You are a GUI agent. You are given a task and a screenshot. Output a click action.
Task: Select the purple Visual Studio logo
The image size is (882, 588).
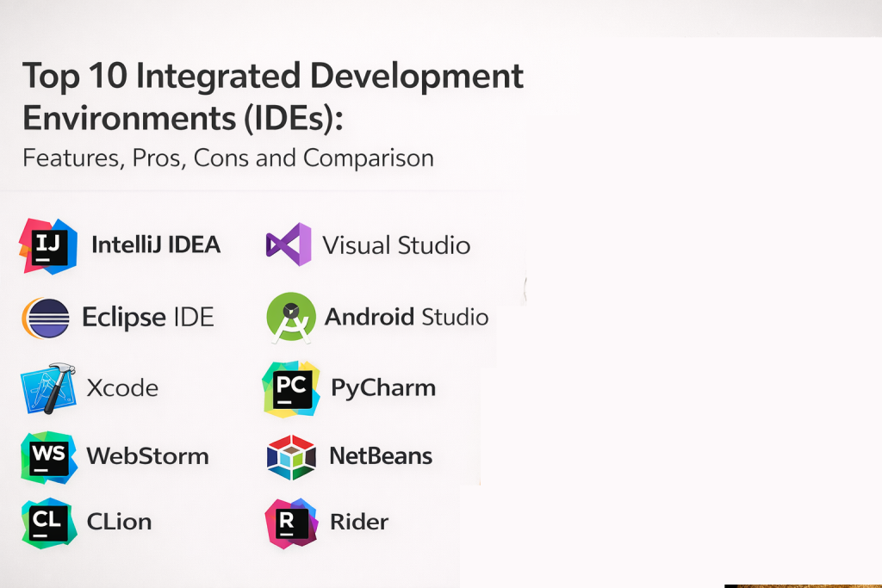pos(289,244)
